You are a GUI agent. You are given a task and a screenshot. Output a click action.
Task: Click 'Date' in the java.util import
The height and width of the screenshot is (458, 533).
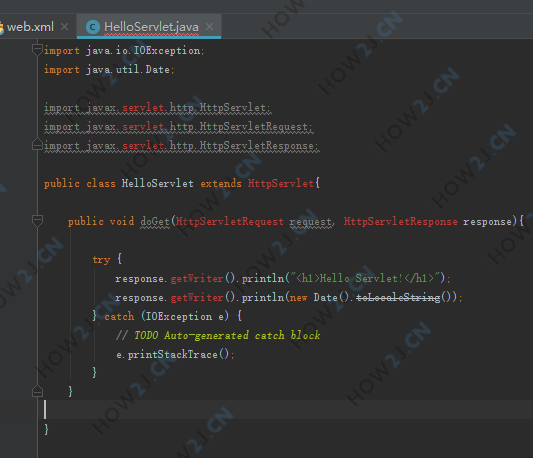pyautogui.click(x=157, y=70)
